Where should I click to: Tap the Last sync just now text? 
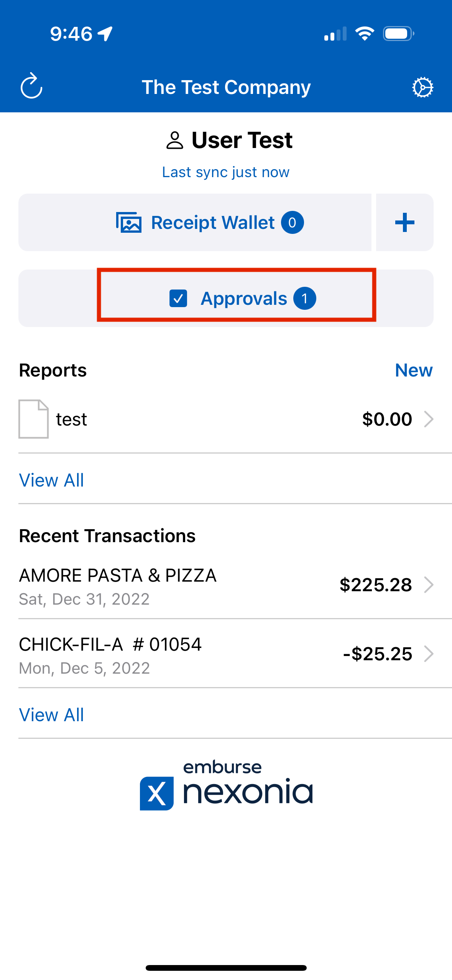pos(226,172)
